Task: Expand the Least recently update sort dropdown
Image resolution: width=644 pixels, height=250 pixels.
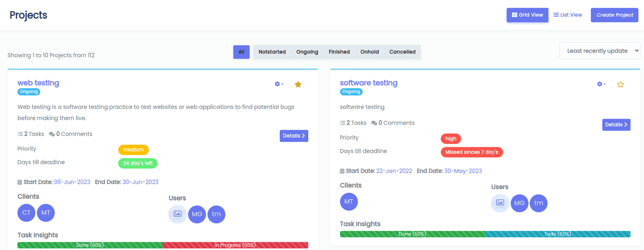Action: (x=599, y=51)
